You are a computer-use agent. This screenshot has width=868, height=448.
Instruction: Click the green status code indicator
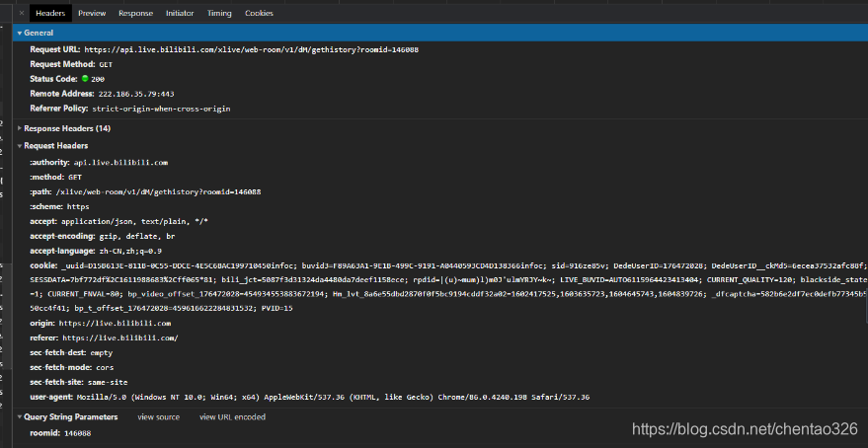click(x=85, y=79)
